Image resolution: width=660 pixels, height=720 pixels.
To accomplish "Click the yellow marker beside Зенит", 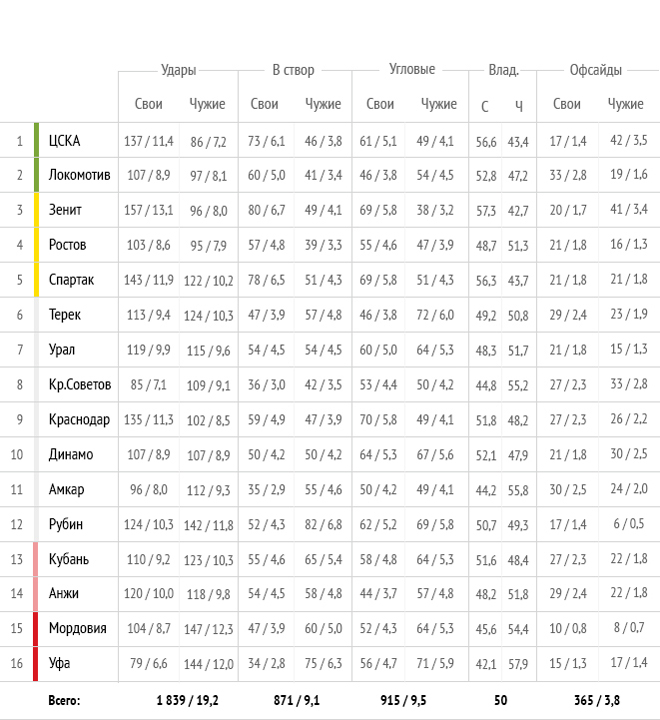I will (x=36, y=210).
